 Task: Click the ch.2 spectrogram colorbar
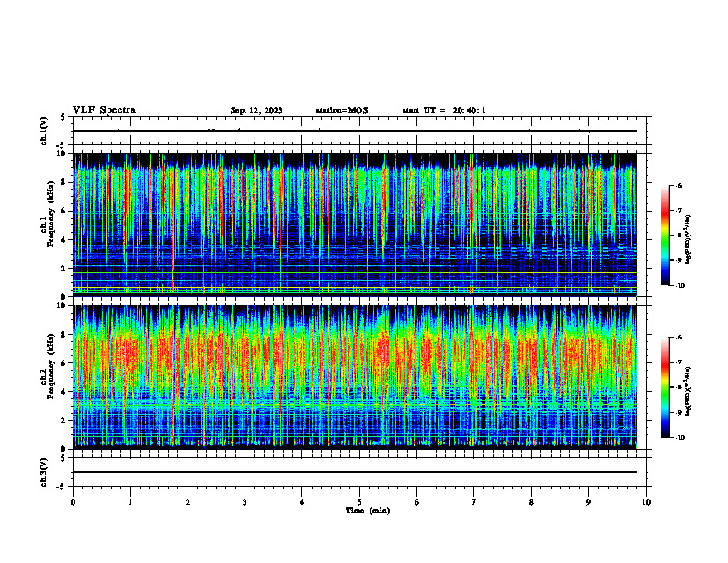tap(665, 387)
